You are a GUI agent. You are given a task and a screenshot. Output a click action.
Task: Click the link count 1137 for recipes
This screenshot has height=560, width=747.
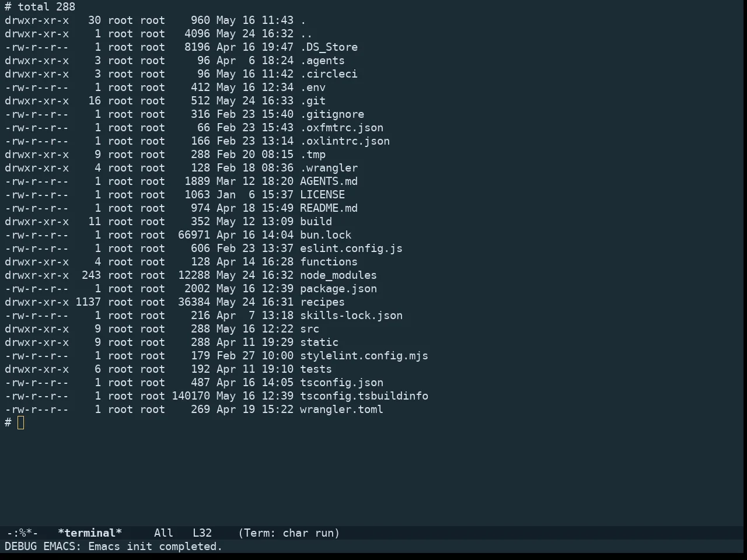[x=88, y=302]
